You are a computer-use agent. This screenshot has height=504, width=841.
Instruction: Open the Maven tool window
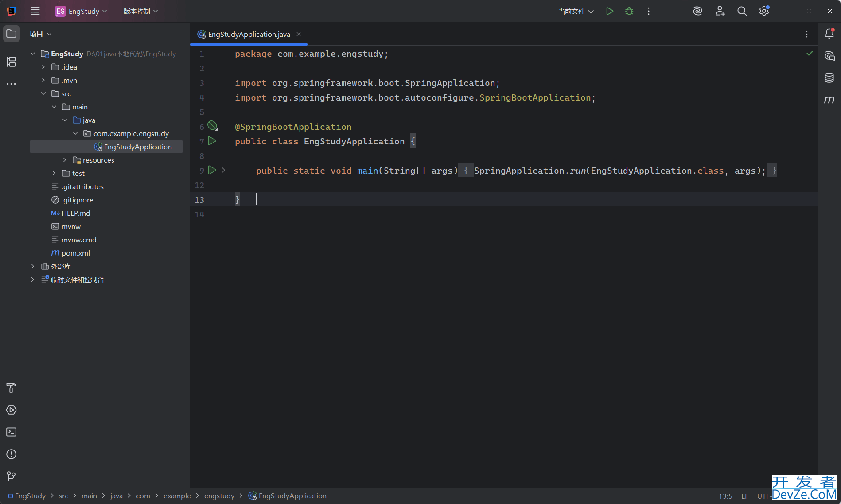tap(829, 100)
